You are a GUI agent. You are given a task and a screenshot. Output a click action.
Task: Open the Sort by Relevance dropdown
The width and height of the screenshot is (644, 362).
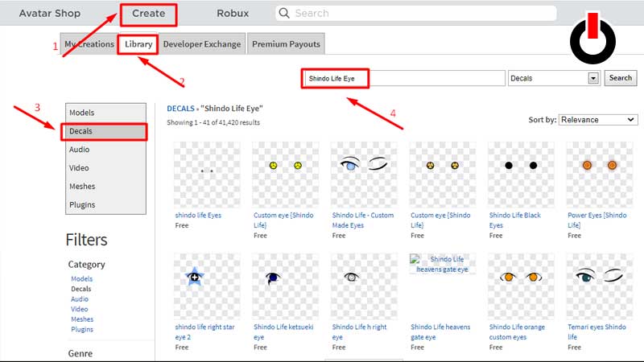point(598,120)
